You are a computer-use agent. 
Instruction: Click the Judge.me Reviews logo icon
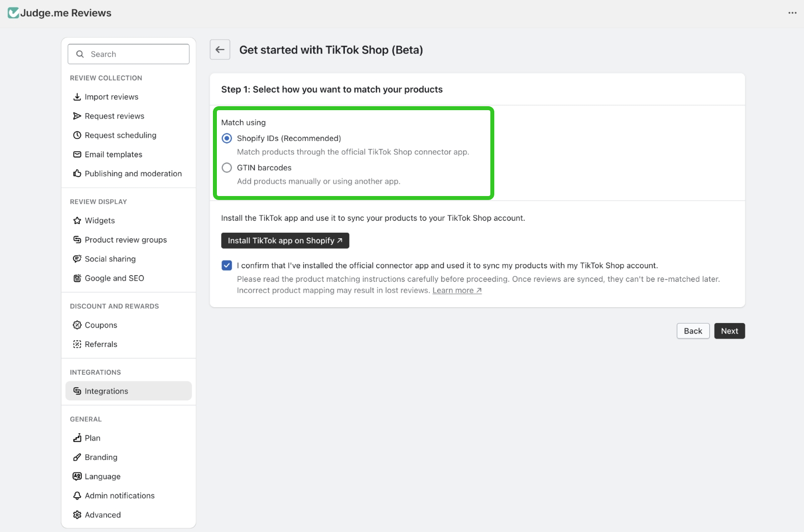[13, 13]
